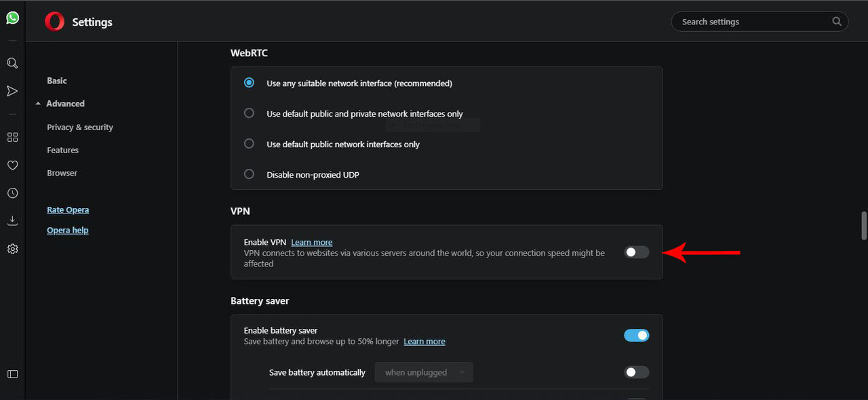Click the Battery saver section heading
The height and width of the screenshot is (400, 868).
point(260,300)
